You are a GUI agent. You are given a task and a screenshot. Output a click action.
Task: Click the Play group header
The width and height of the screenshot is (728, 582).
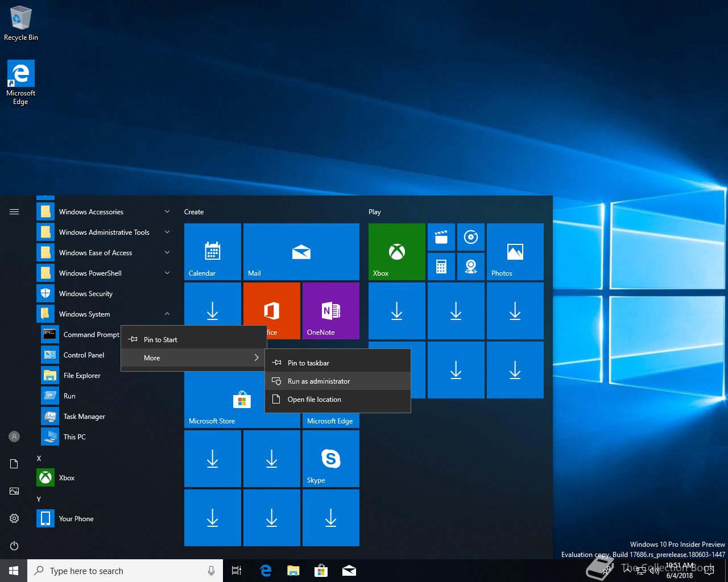coord(374,211)
